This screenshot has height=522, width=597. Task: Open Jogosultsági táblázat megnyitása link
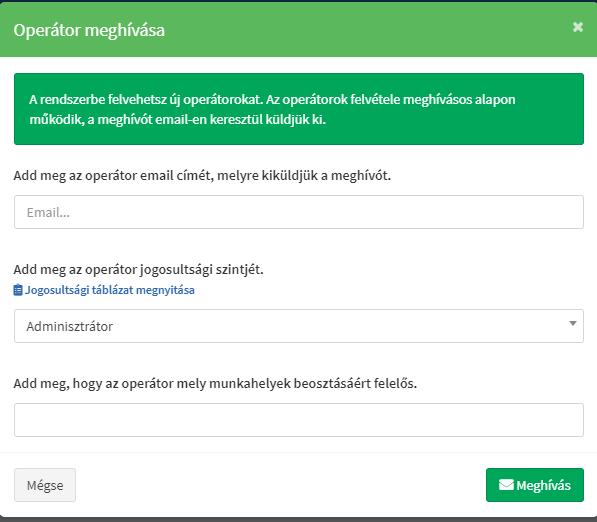[x=110, y=290]
